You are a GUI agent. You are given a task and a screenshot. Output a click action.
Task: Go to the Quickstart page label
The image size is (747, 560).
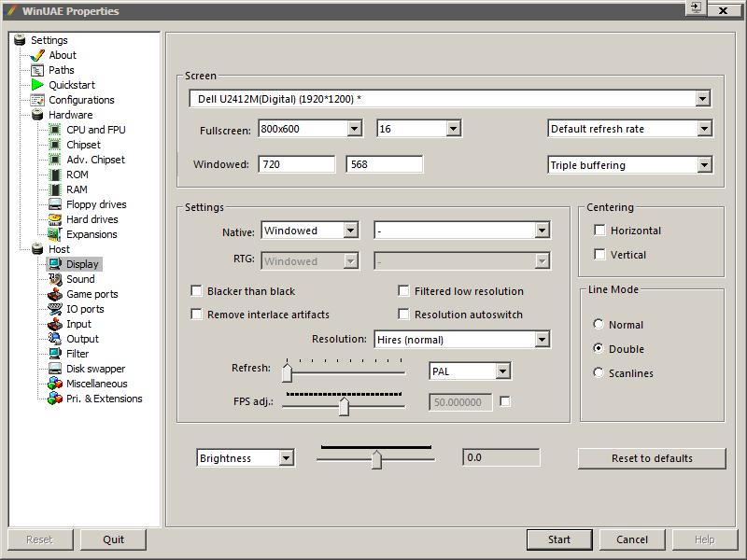[72, 85]
